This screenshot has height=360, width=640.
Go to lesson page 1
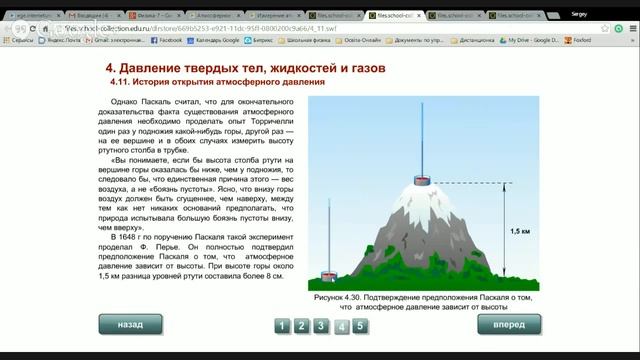[x=282, y=326]
